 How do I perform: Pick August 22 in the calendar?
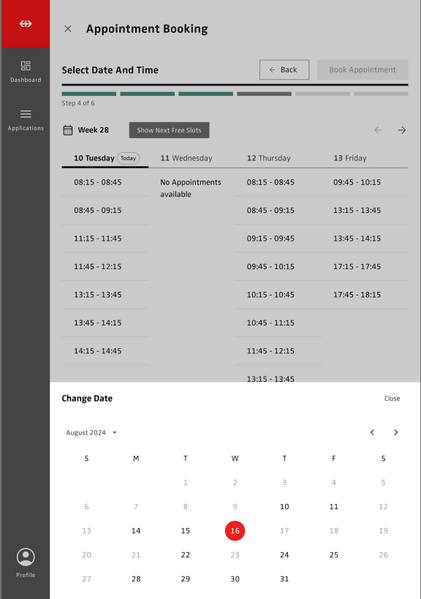tap(185, 555)
